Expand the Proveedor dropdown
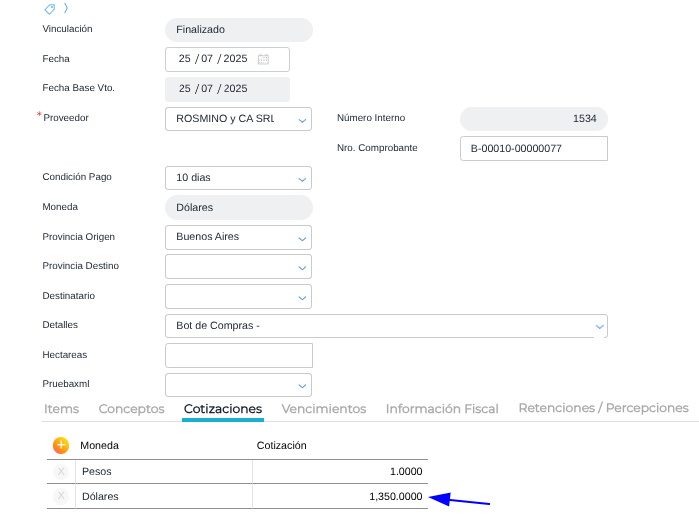 click(x=302, y=120)
